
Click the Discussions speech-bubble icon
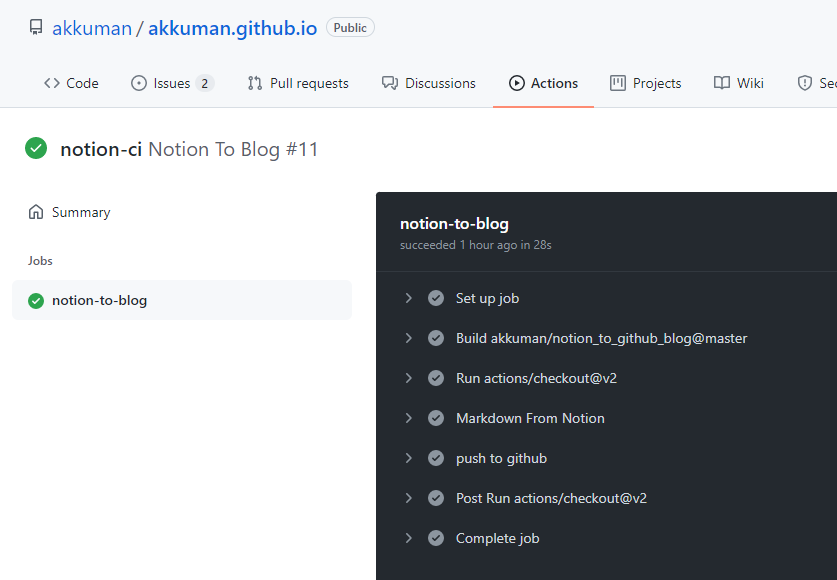390,83
